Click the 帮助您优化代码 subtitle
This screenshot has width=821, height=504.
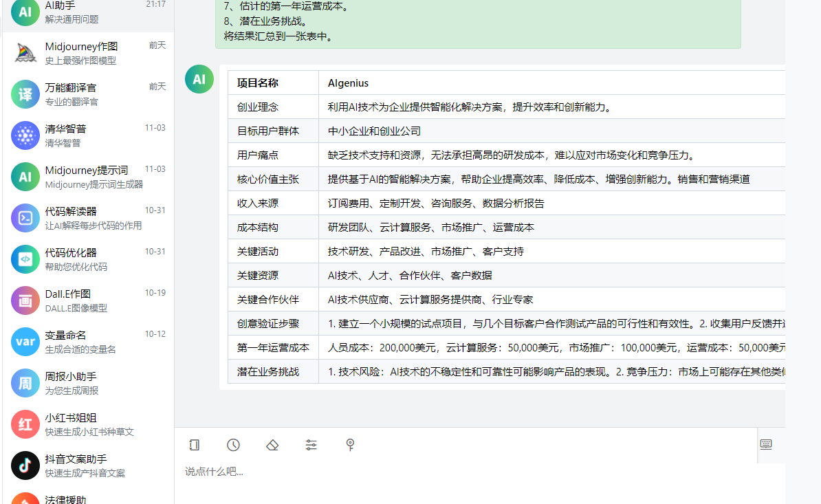[x=76, y=267]
